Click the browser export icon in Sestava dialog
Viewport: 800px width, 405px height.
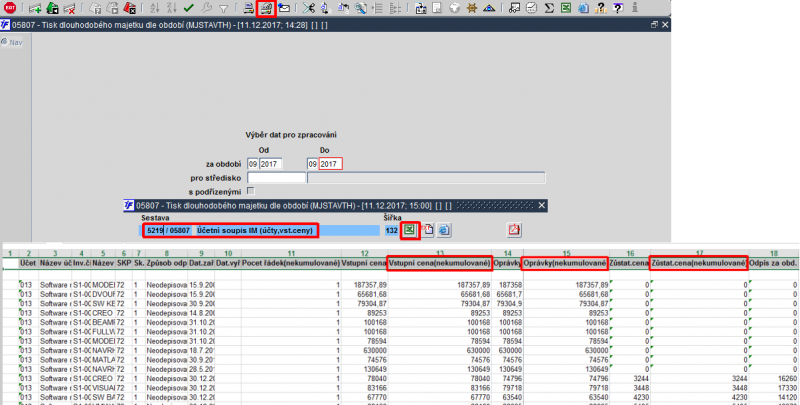click(x=444, y=230)
